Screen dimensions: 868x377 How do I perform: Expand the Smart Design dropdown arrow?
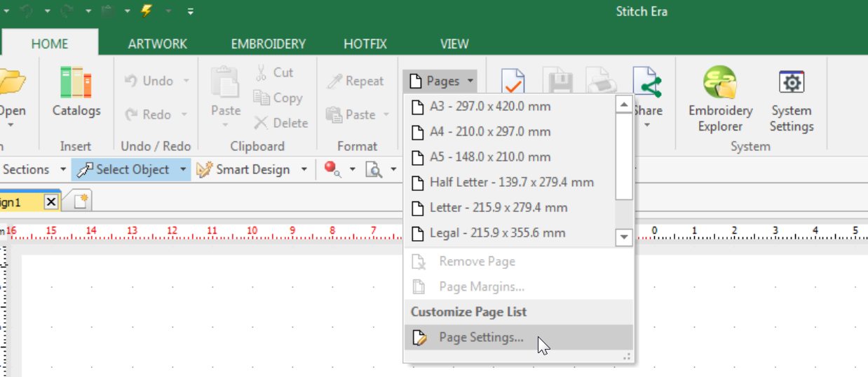point(304,169)
